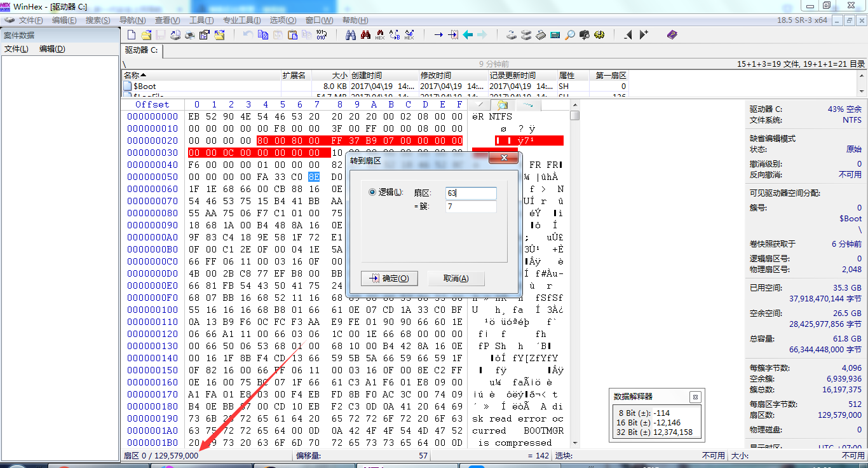Click the right triangle with plus icon

pos(643,35)
